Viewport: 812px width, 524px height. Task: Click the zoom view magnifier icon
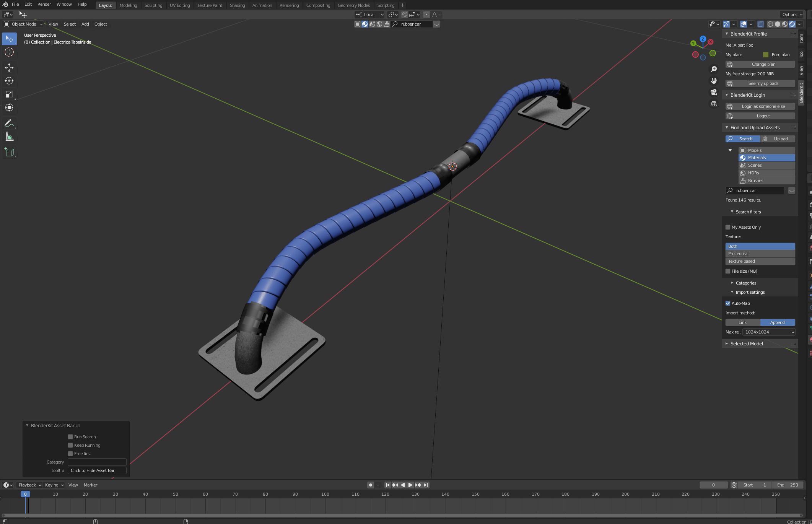tap(714, 69)
